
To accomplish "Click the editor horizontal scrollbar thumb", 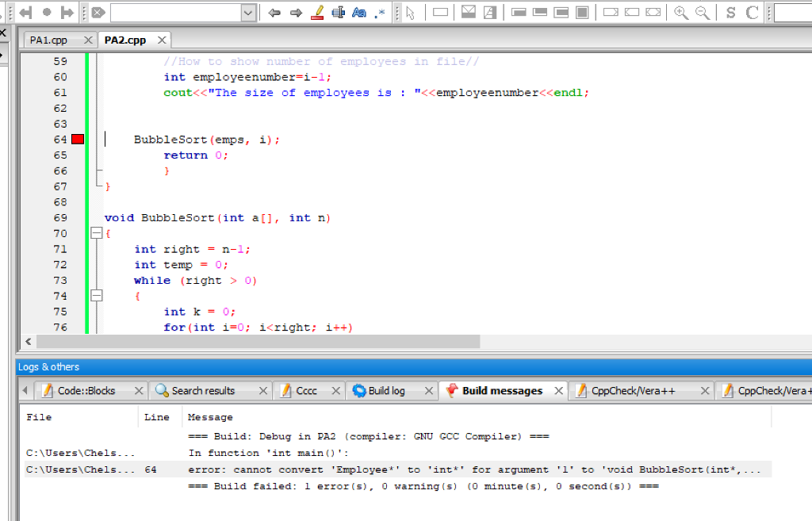I will pyautogui.click(x=258, y=341).
